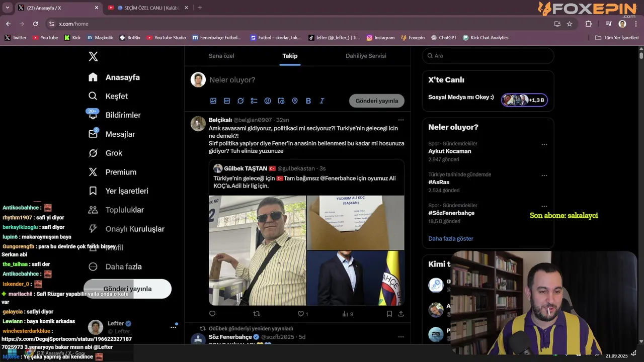Open Bildirimler notifications

[x=115, y=115]
